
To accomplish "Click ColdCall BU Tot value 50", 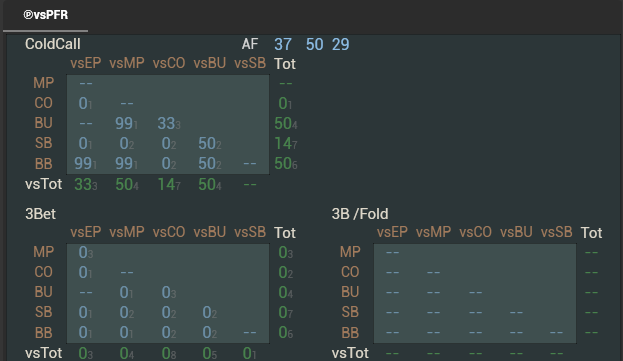I will (x=286, y=124).
